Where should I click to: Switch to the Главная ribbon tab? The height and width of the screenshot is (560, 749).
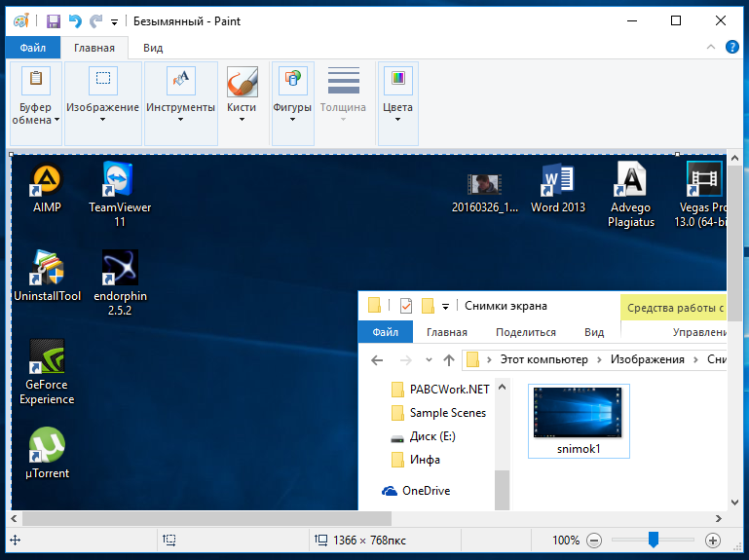[x=94, y=48]
